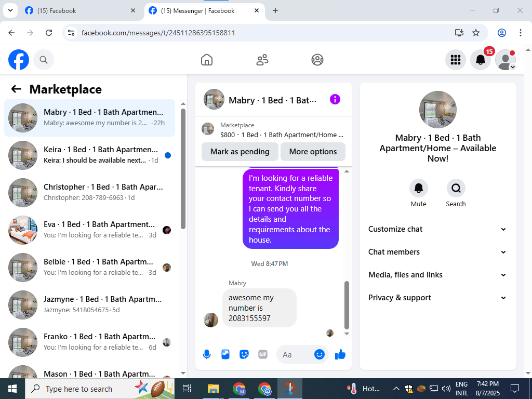
Task: Click Mabry's avatar beside the message
Action: (211, 320)
